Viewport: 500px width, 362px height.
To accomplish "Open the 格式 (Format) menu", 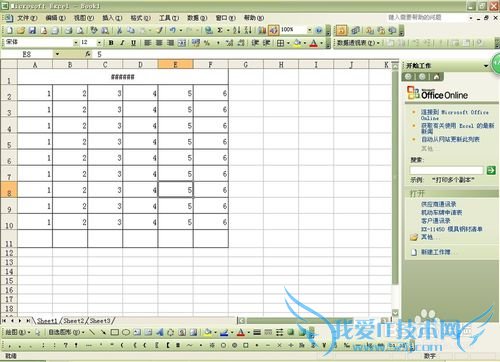I will click(141, 18).
